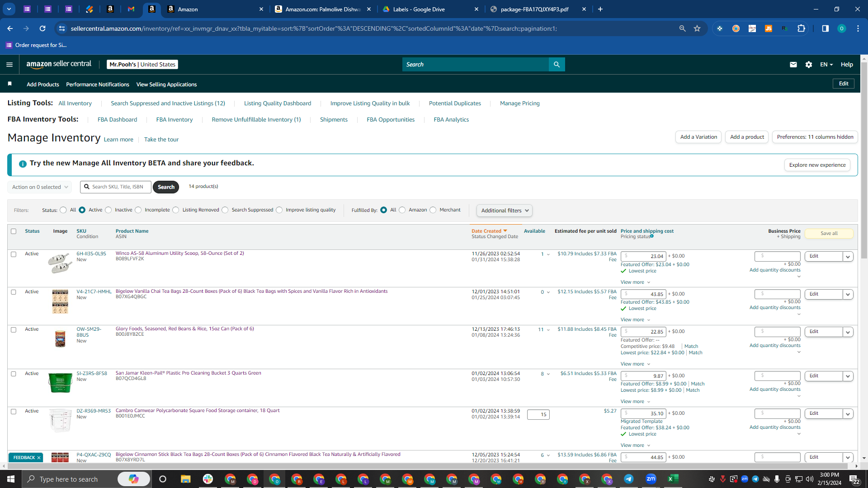Open the San Jamar green bucket thumbnail
The height and width of the screenshot is (488, 868).
click(x=60, y=383)
